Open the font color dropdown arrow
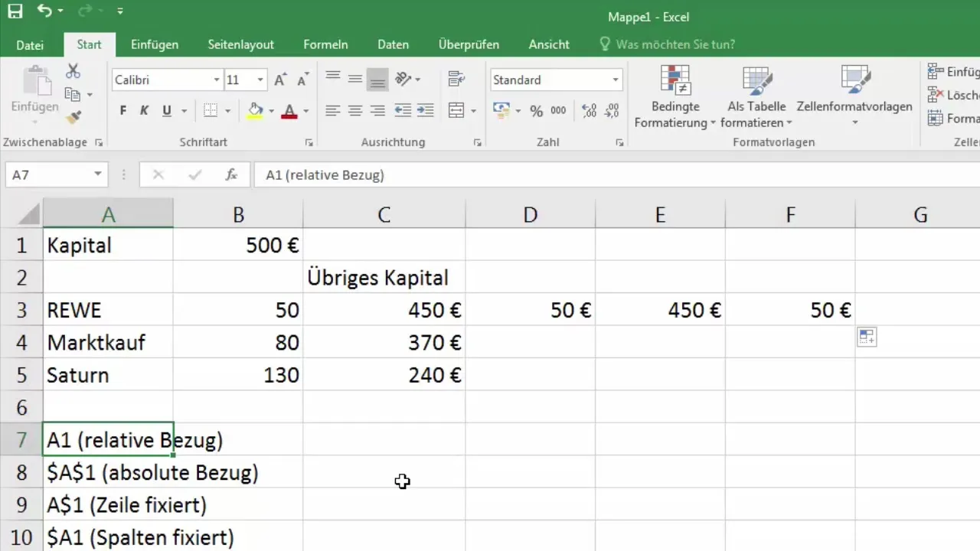This screenshot has width=980, height=551. click(305, 111)
